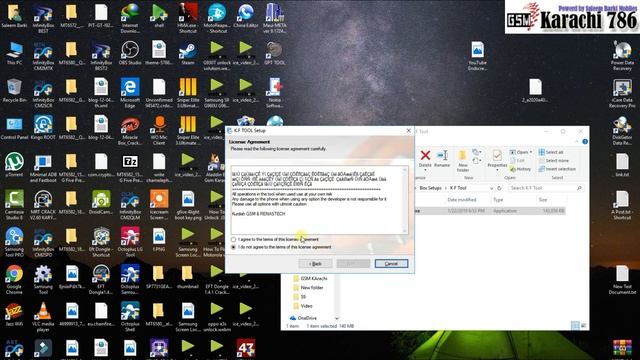Open Minimal ADB and Fastboot desktop icon

click(x=43, y=168)
